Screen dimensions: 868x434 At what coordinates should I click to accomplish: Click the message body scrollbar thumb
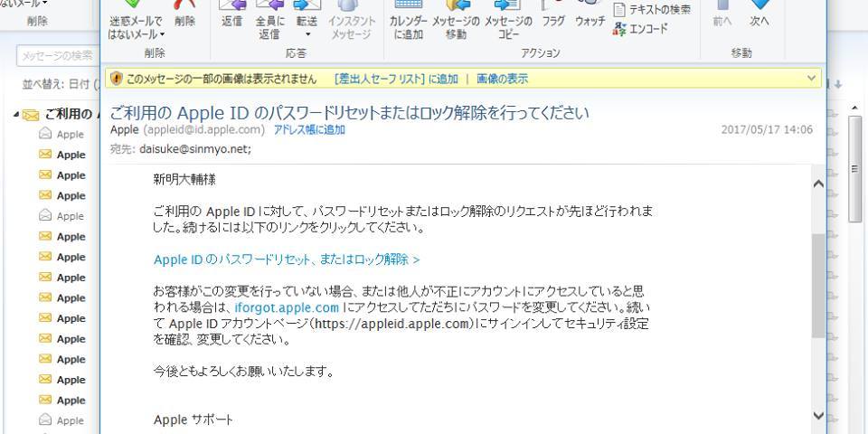click(818, 286)
